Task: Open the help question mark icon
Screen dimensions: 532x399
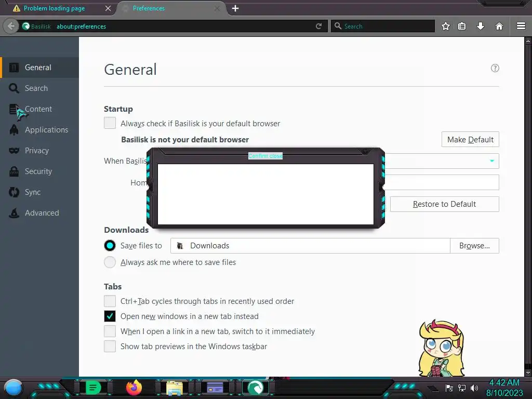Action: [495, 68]
